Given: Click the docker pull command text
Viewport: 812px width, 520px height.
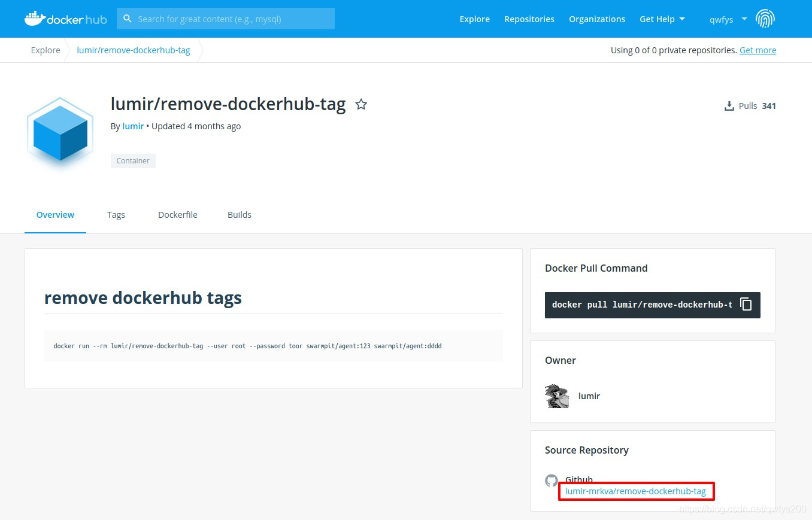Looking at the screenshot, I should click(x=642, y=305).
